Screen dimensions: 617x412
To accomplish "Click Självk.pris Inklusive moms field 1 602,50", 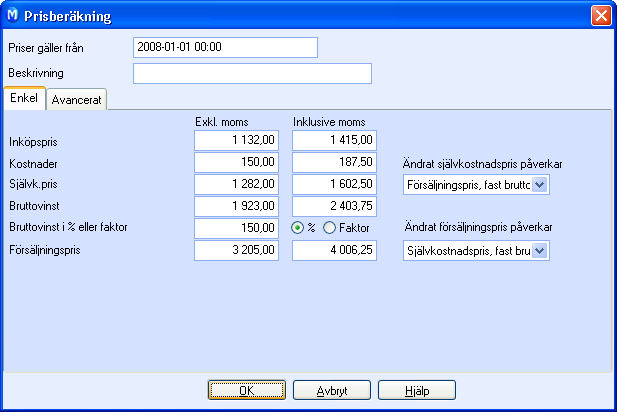I will [334, 184].
